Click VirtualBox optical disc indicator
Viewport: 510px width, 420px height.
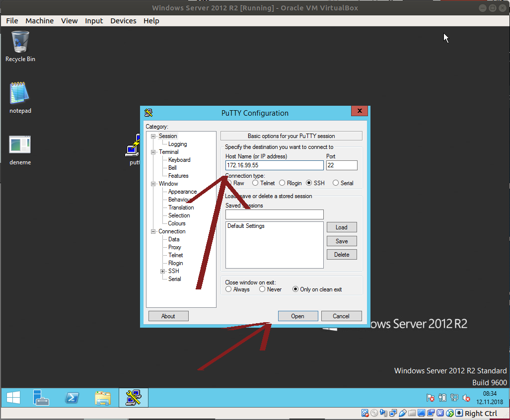point(374,413)
